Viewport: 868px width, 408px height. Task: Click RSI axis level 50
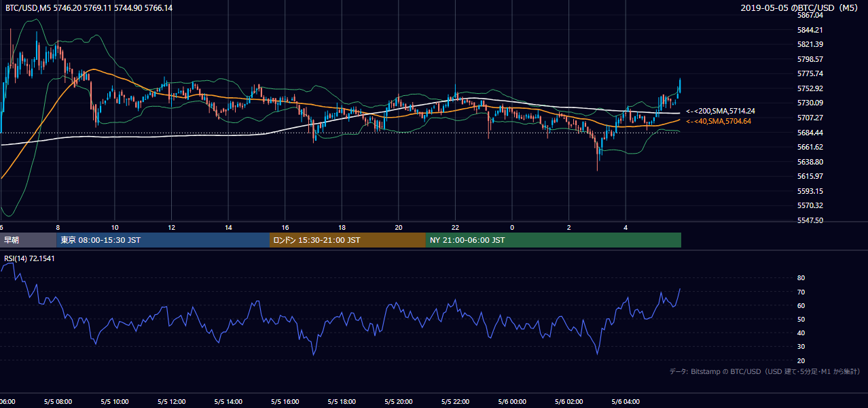801,319
